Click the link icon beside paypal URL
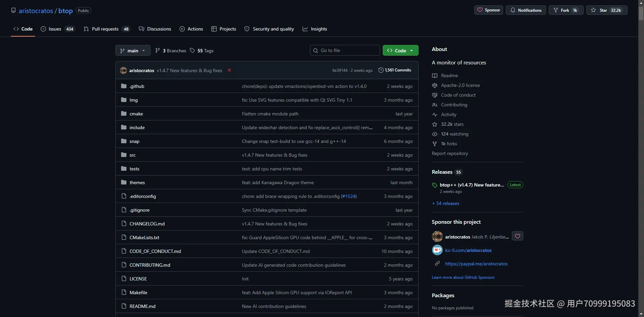This screenshot has width=644, height=317. coord(437,263)
